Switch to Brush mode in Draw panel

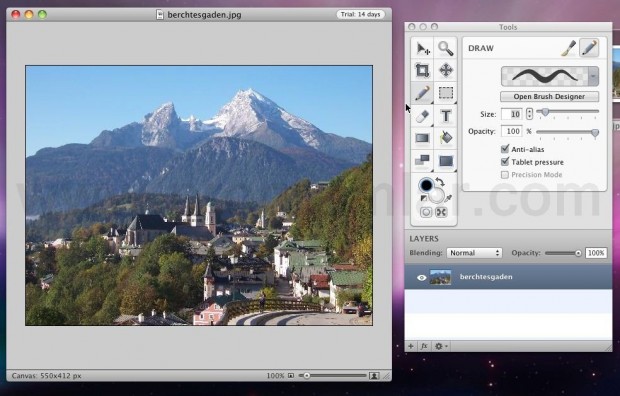pos(568,48)
